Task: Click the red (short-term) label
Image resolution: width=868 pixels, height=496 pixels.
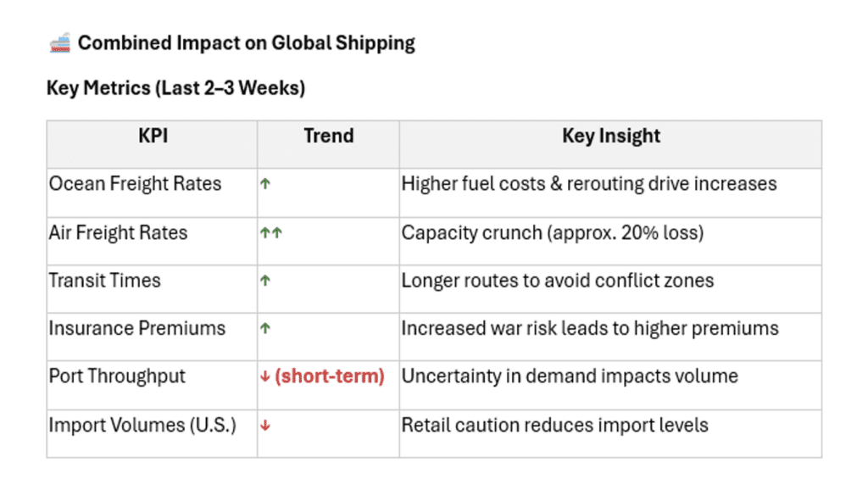Action: (x=330, y=376)
